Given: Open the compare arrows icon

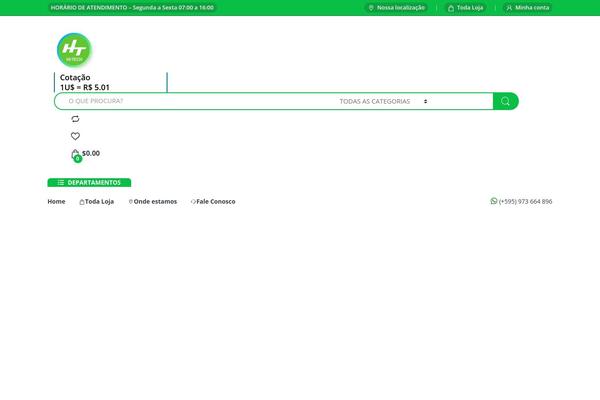Looking at the screenshot, I should tap(75, 119).
